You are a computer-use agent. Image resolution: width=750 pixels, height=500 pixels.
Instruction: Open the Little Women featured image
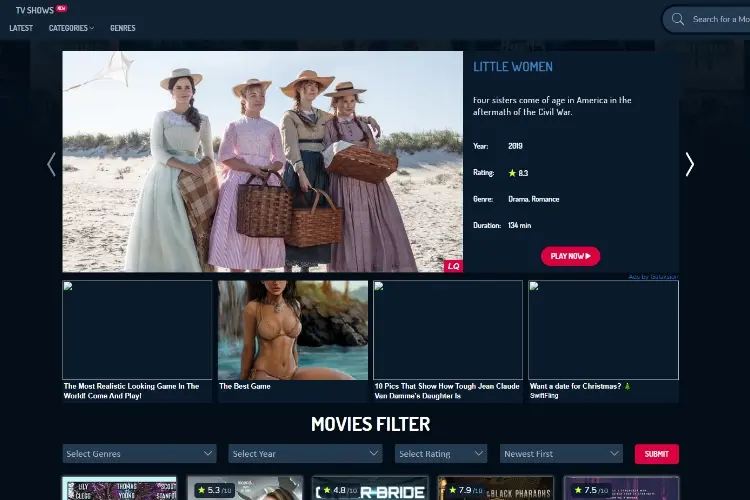[x=263, y=161]
